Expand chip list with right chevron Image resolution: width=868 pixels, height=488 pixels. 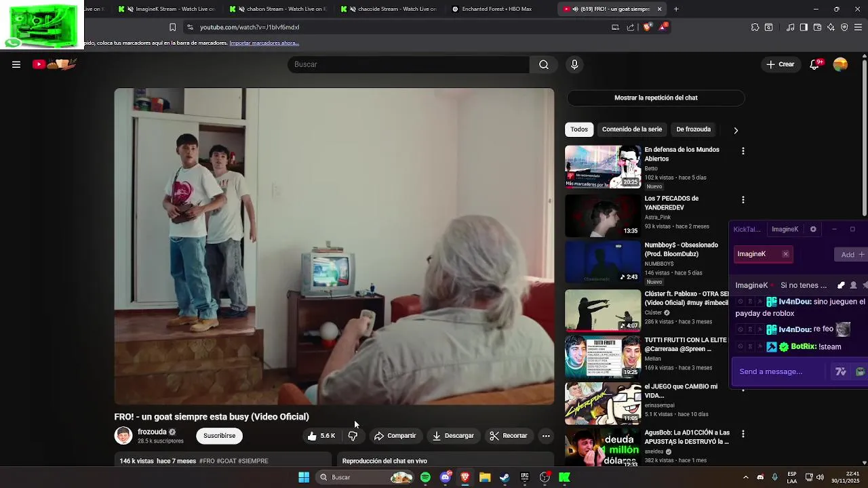pyautogui.click(x=736, y=130)
